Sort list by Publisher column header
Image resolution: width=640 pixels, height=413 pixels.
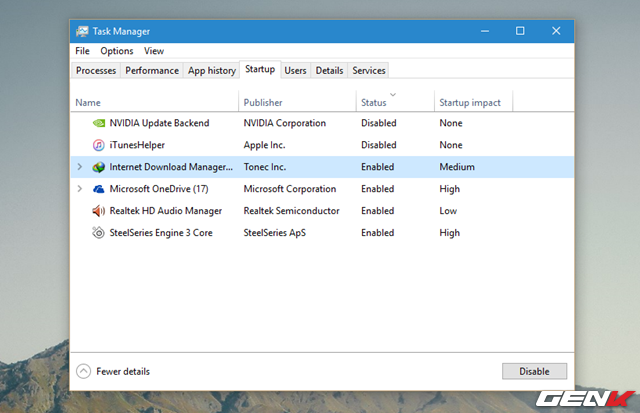pos(263,102)
